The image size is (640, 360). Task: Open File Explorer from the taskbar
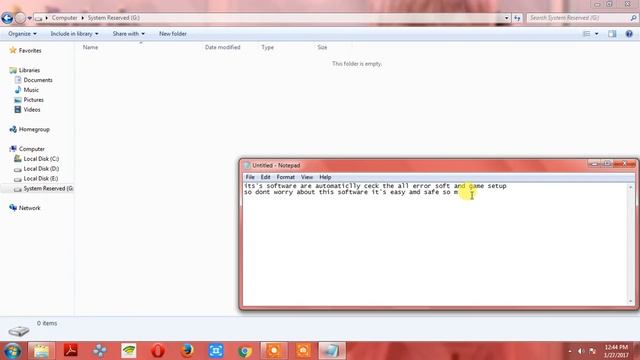[41, 351]
